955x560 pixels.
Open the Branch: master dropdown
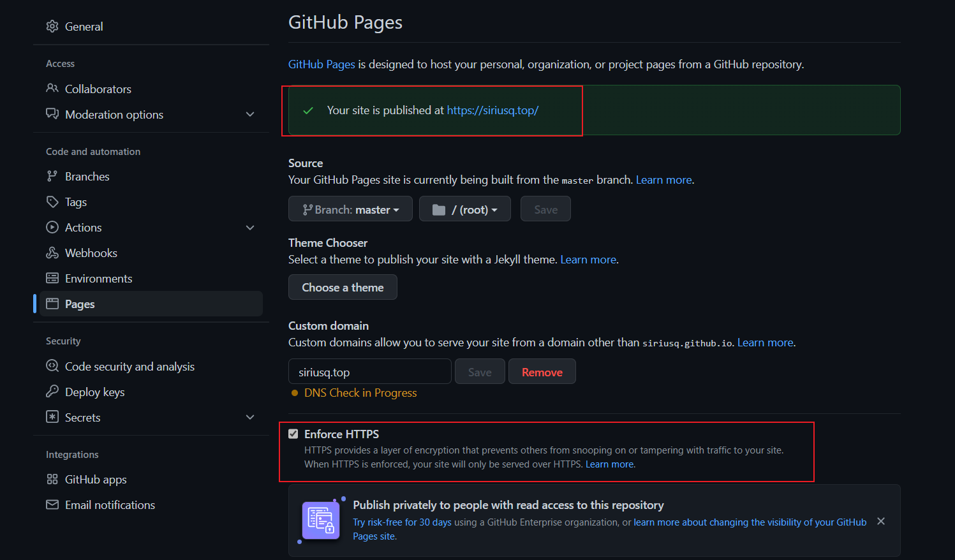[x=350, y=209]
